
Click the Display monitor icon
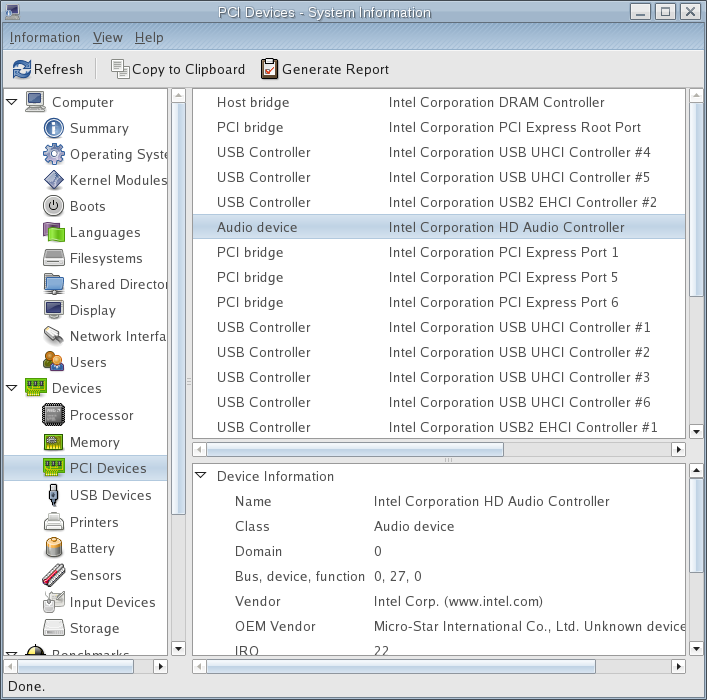pos(54,310)
